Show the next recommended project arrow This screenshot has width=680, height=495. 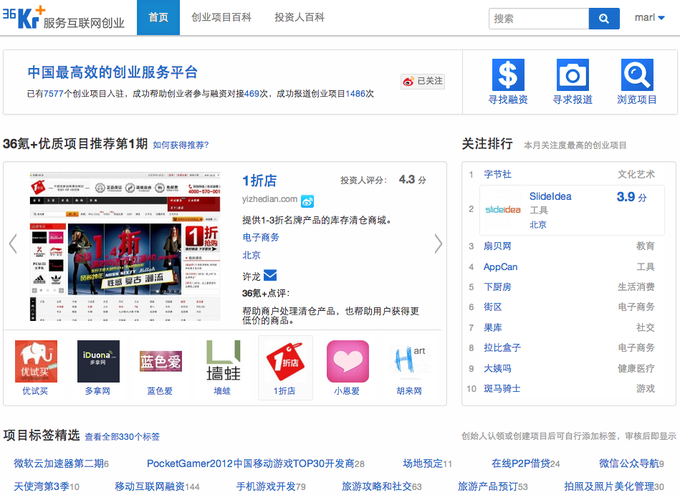pos(438,244)
